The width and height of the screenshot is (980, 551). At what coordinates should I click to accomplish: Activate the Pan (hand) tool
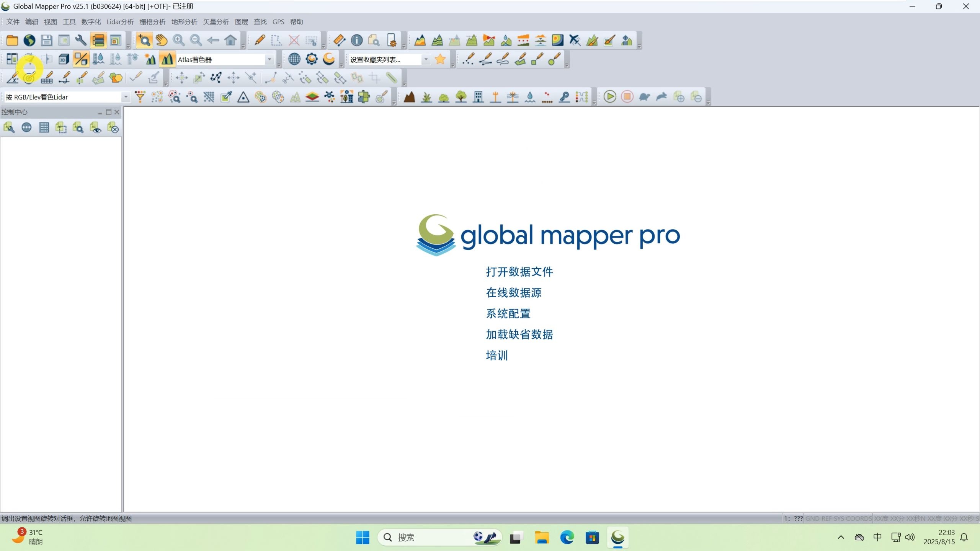160,40
